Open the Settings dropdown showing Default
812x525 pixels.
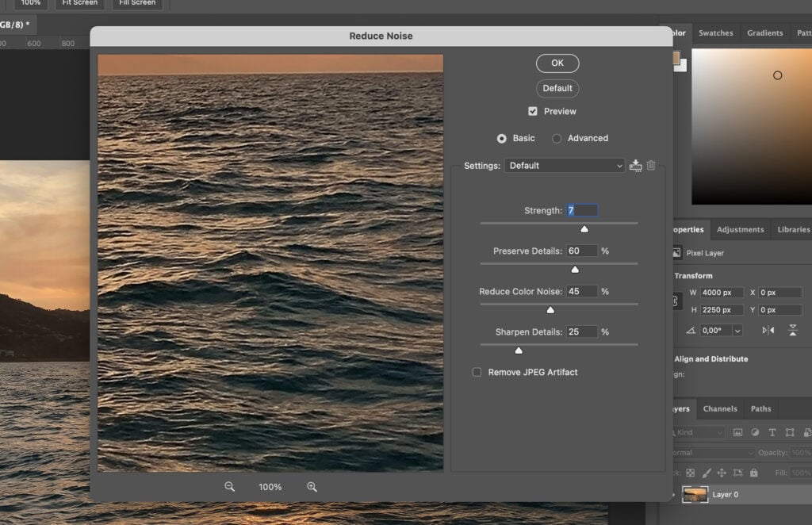click(x=565, y=166)
